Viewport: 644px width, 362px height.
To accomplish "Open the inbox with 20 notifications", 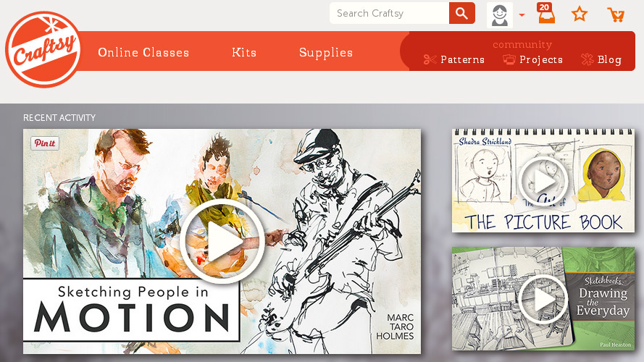I will [x=545, y=13].
